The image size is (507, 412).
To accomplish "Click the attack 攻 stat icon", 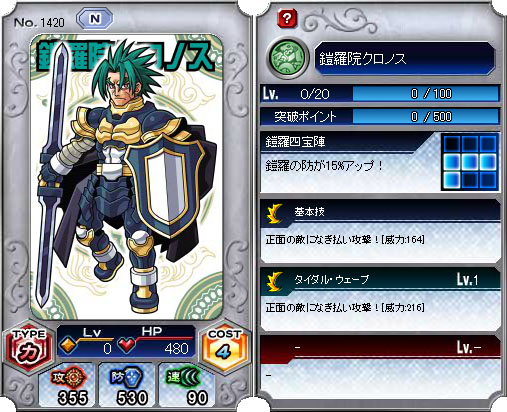I will pos(69,377).
